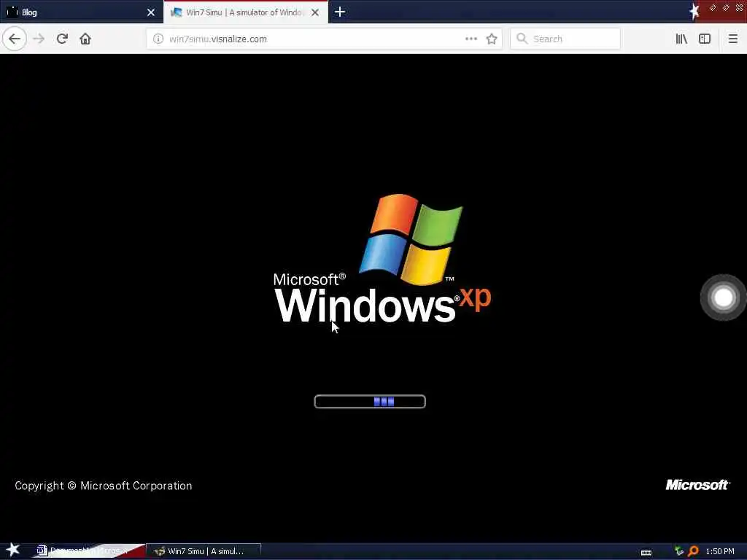Screen dimensions: 747x560
Task: Close the Blog tab
Action: point(151,12)
